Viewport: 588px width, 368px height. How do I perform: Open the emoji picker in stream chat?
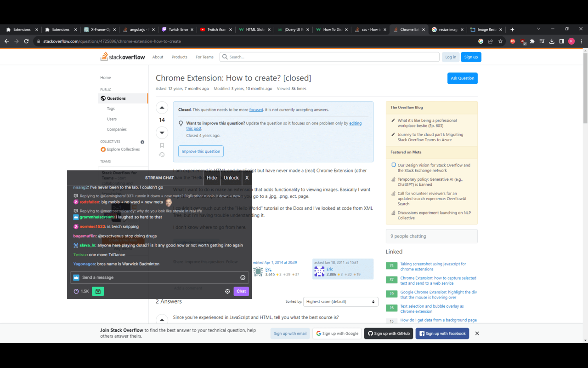[x=243, y=277]
